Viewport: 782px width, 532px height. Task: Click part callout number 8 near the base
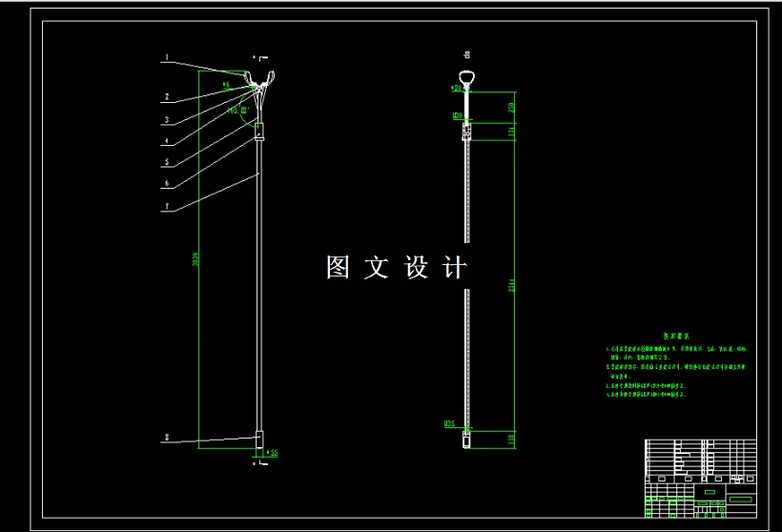click(167, 438)
